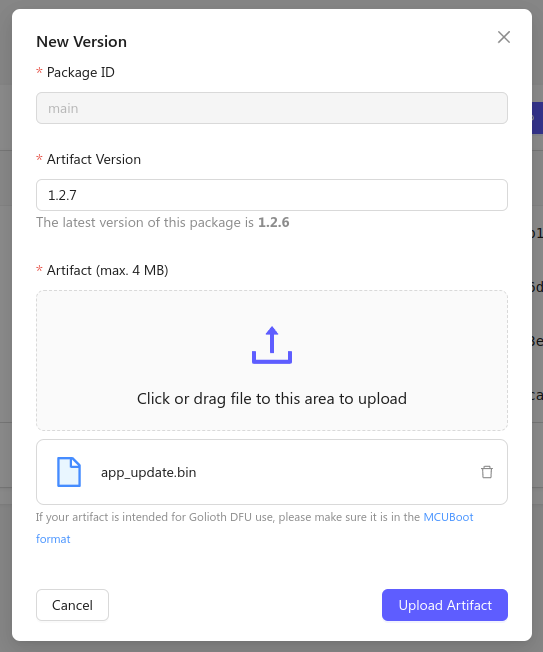Image resolution: width=543 pixels, height=652 pixels.
Task: Delete app_update.bin using the trash icon
Action: 487,472
